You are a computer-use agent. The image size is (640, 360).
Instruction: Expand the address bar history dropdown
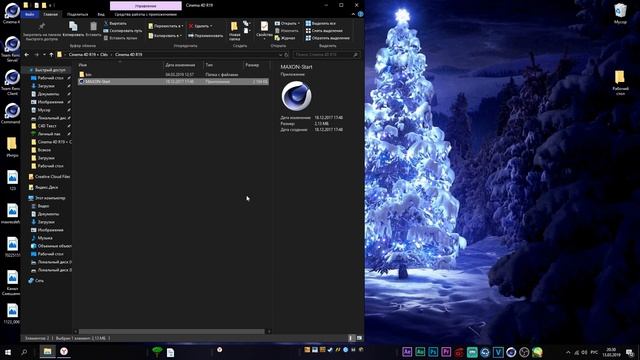point(280,54)
